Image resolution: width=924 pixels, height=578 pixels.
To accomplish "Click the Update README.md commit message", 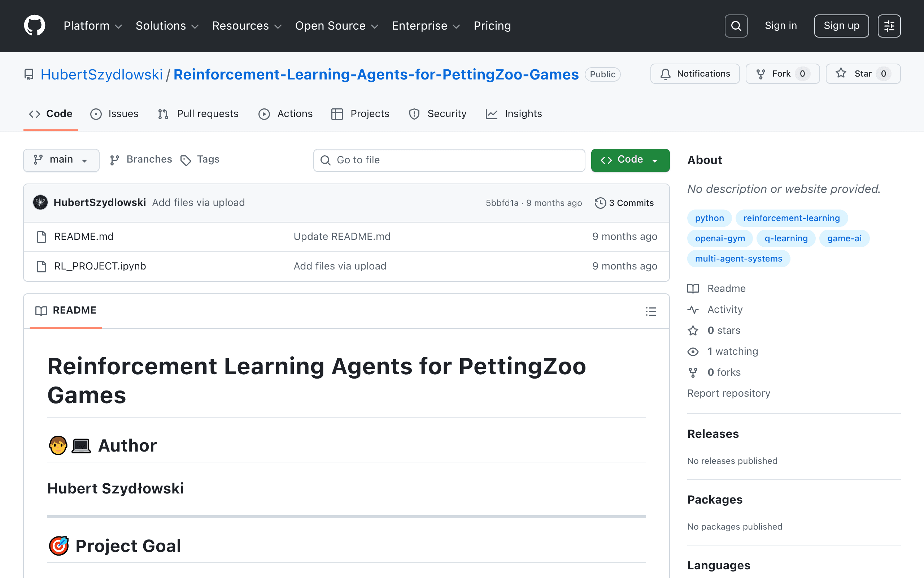I will point(342,237).
